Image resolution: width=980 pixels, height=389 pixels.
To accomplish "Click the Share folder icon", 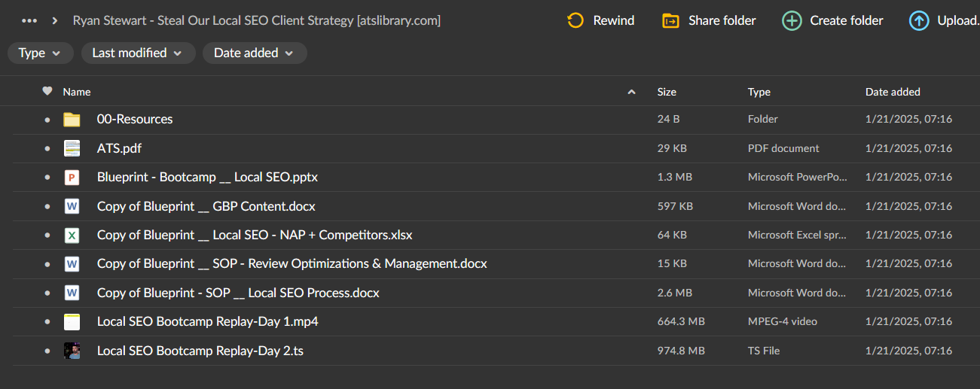I will pos(670,20).
